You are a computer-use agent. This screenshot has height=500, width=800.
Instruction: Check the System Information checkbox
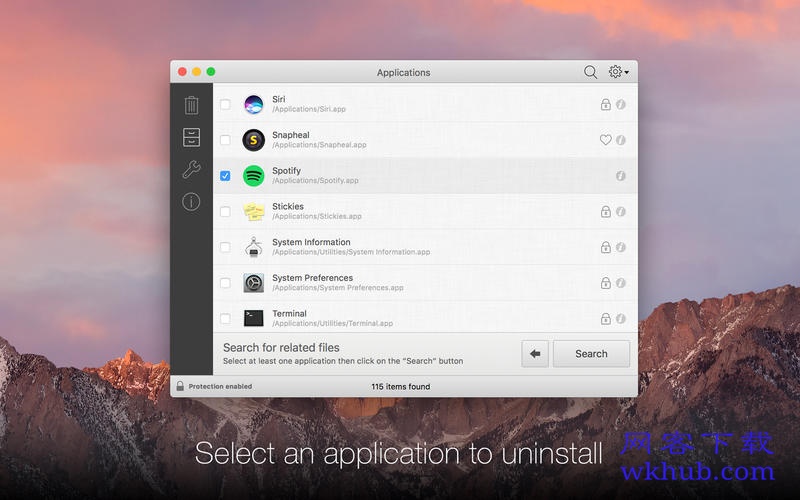[x=225, y=247]
